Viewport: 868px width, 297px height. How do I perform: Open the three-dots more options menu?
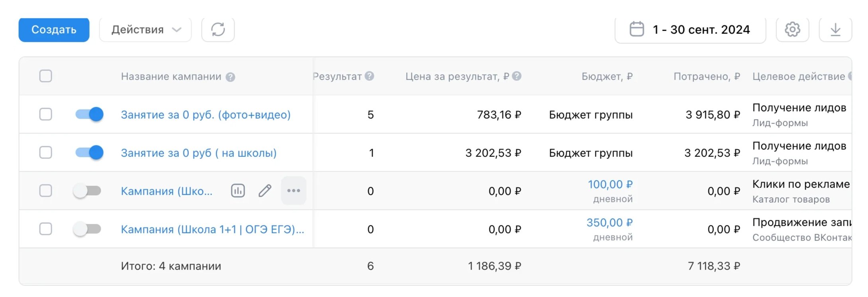293,191
